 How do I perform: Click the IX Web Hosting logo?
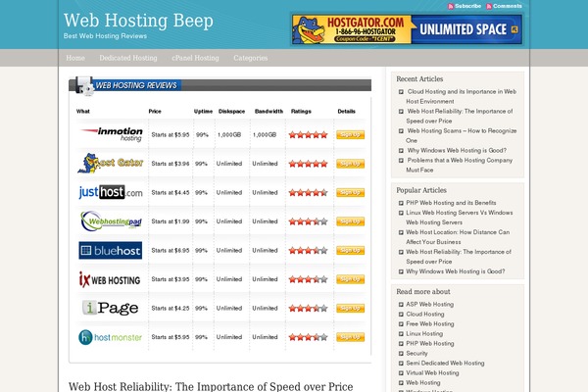click(x=110, y=279)
